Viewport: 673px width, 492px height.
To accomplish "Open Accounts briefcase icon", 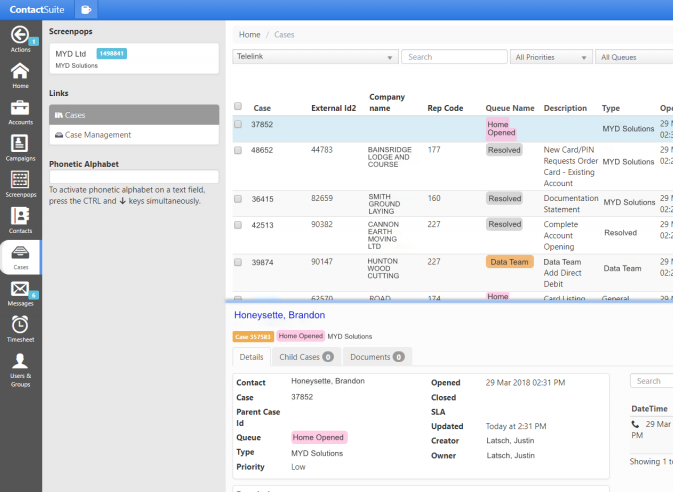I will (20, 107).
